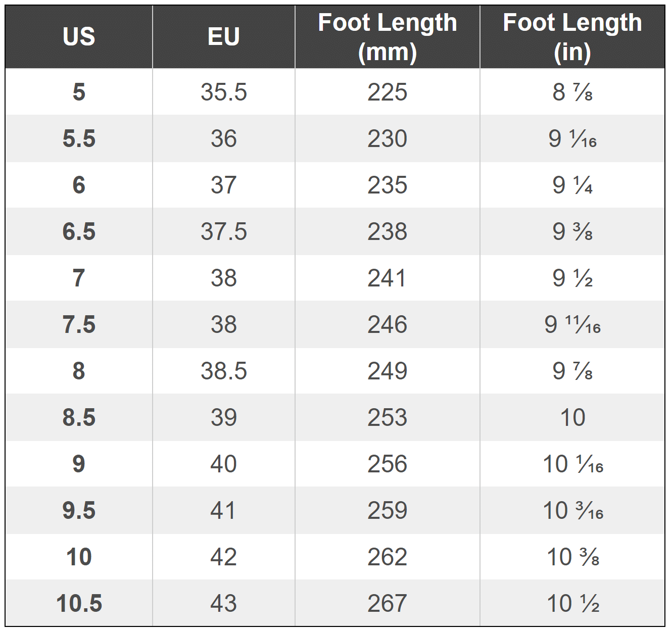Click the 235 mm foot length cell

tap(387, 185)
